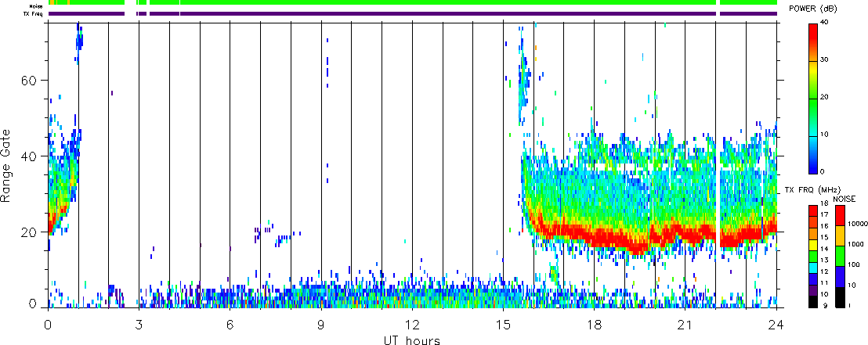This screenshot has width=868, height=345.
Task: Click the "21" tick label on UT hours axis
Action: point(685,325)
